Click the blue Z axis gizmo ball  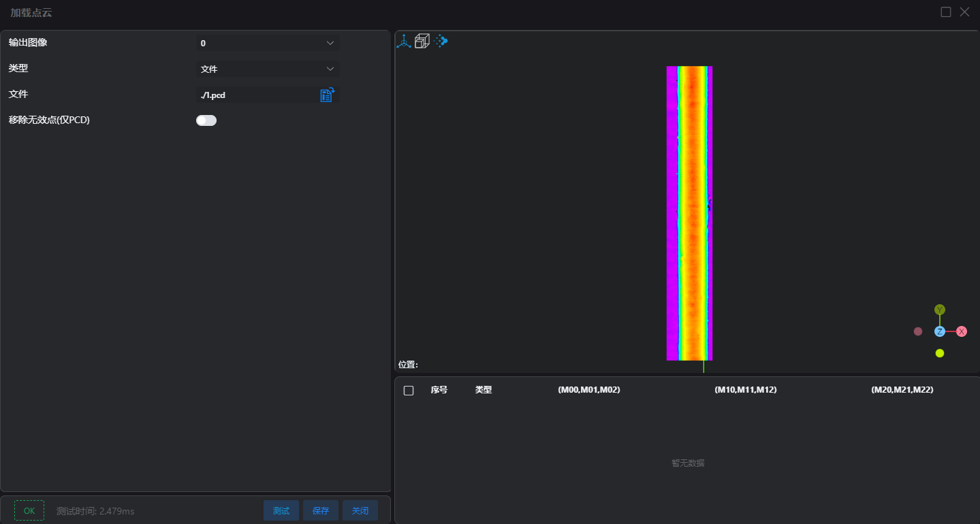[940, 331]
